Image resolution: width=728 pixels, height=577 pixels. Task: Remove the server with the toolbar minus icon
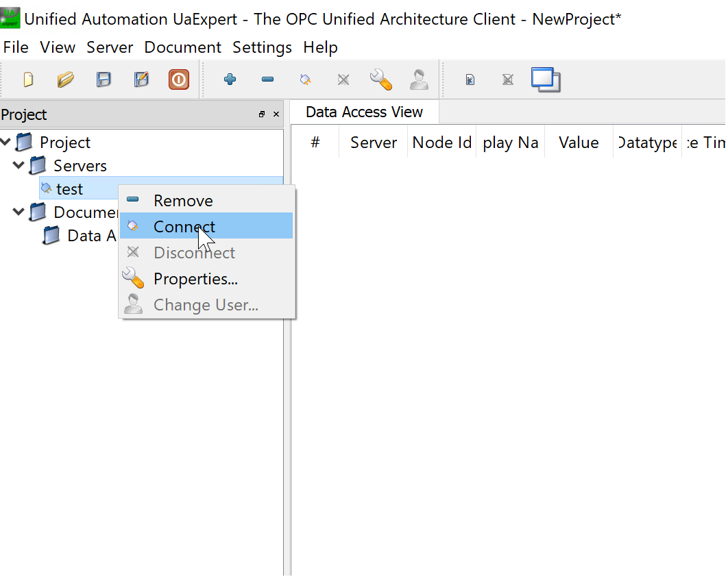267,79
